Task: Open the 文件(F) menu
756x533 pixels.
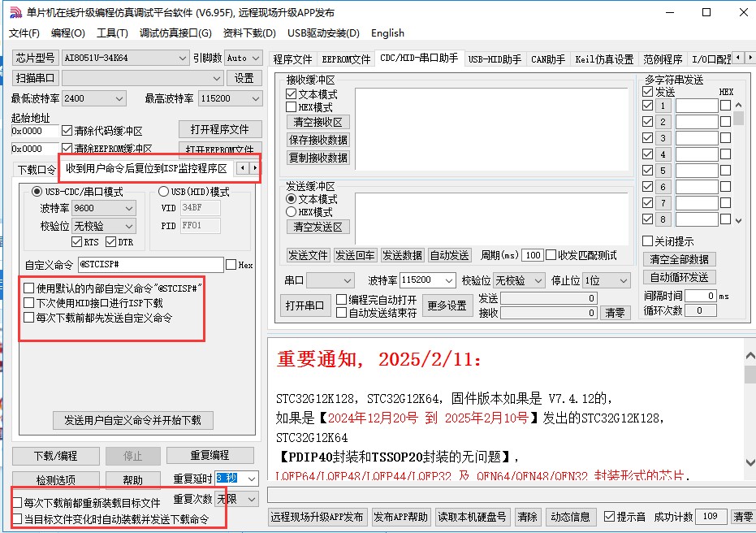Action: (x=24, y=33)
